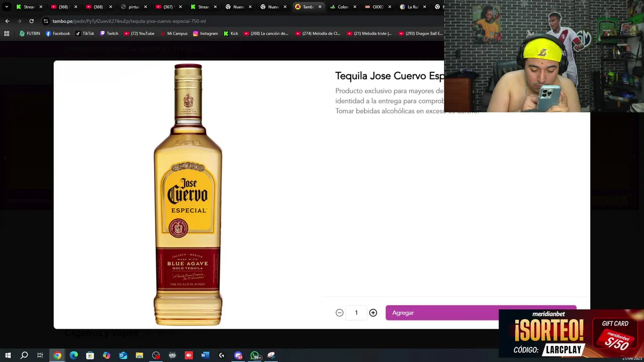Open the tab search dropdown arrow
The height and width of the screenshot is (362, 644).
[x=7, y=7]
